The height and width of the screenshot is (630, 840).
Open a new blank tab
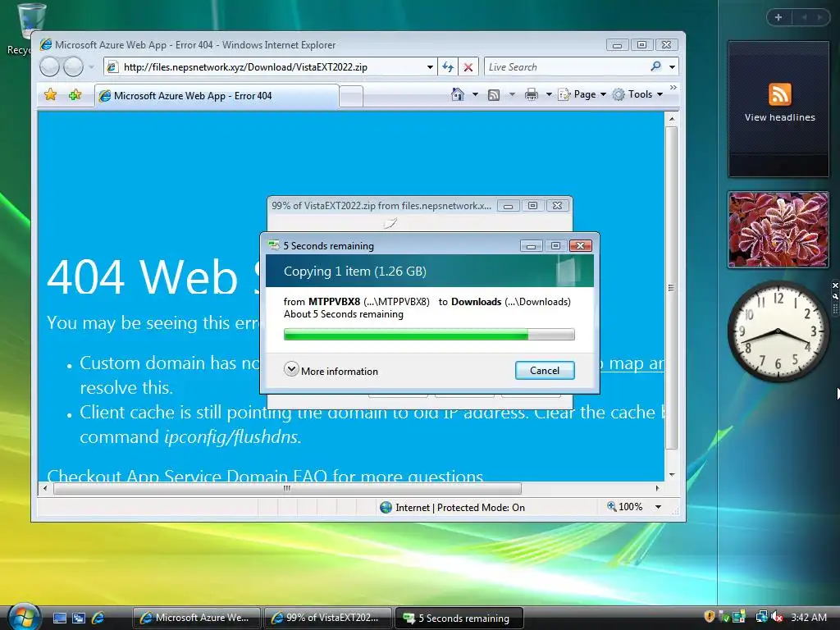pyautogui.click(x=351, y=97)
